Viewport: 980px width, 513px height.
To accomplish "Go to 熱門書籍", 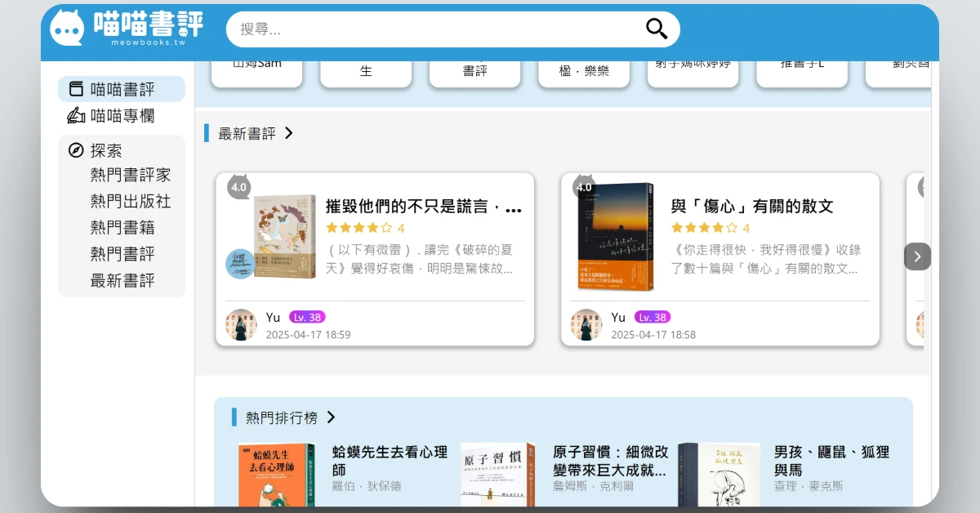I will pos(122,227).
